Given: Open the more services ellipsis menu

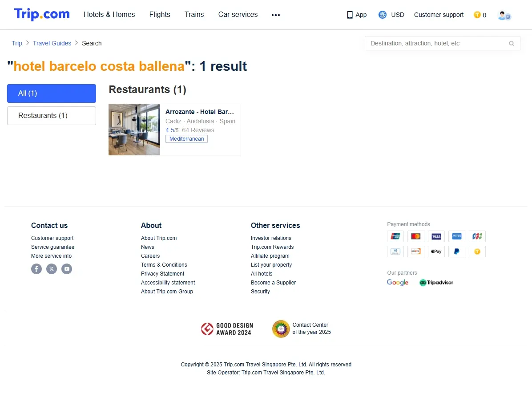Looking at the screenshot, I should [x=275, y=15].
